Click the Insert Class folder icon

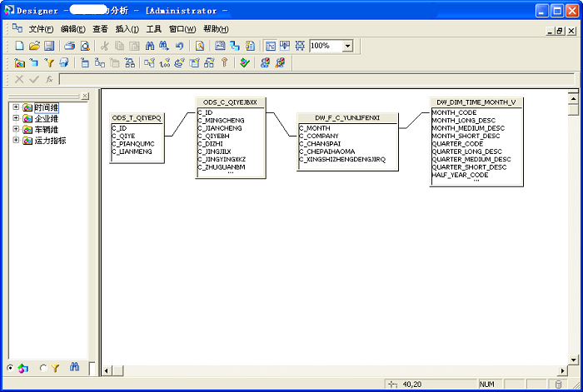tap(19, 62)
